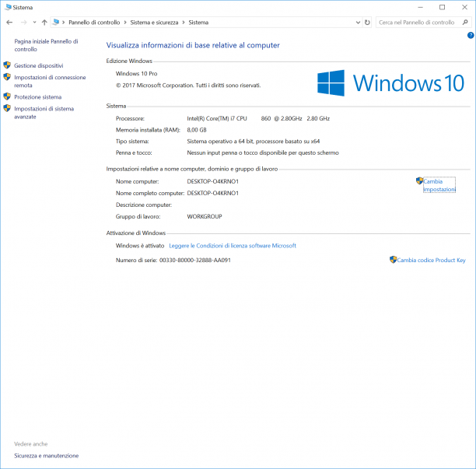Close the Sistema window
This screenshot has width=476, height=469.
[x=465, y=7]
